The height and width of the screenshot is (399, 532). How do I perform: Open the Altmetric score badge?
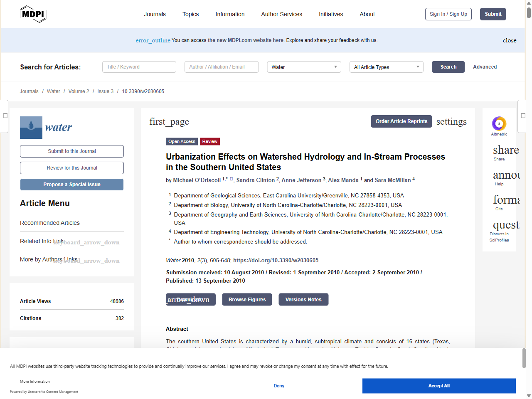499,124
